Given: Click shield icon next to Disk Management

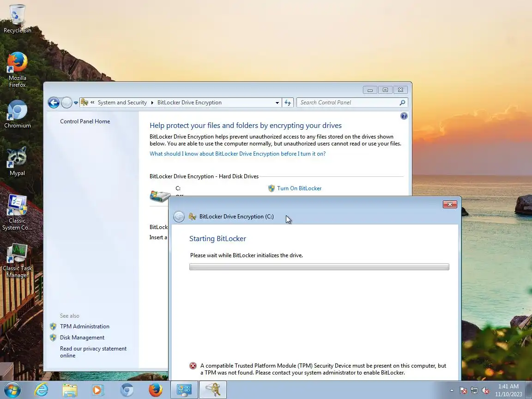Looking at the screenshot, I should click(x=53, y=338).
